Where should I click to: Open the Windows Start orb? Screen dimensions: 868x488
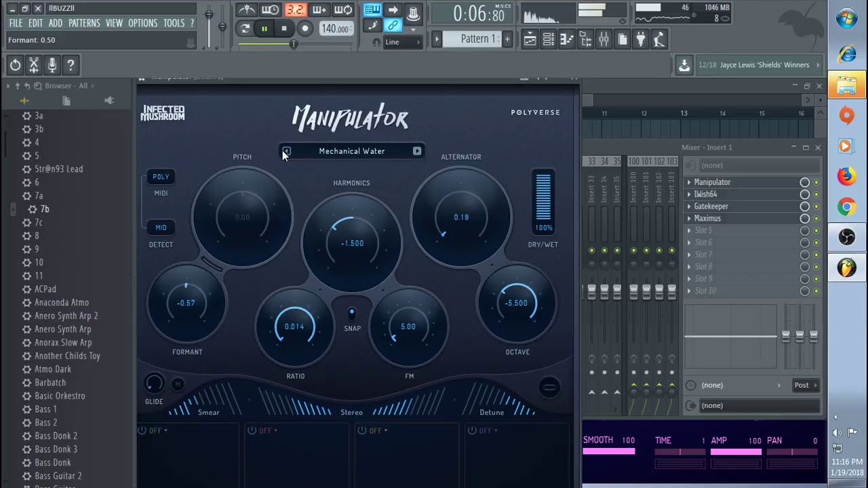pos(847,18)
